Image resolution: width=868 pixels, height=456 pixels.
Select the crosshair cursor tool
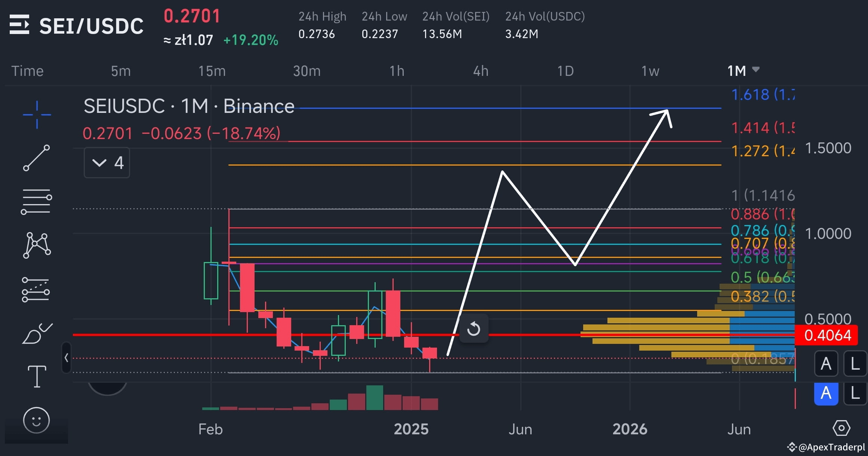pyautogui.click(x=37, y=115)
